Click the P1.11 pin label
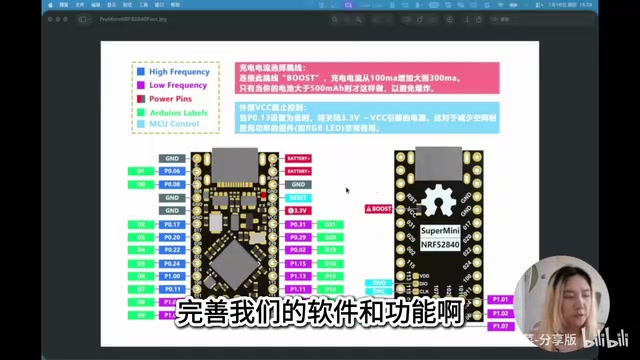 (x=298, y=289)
